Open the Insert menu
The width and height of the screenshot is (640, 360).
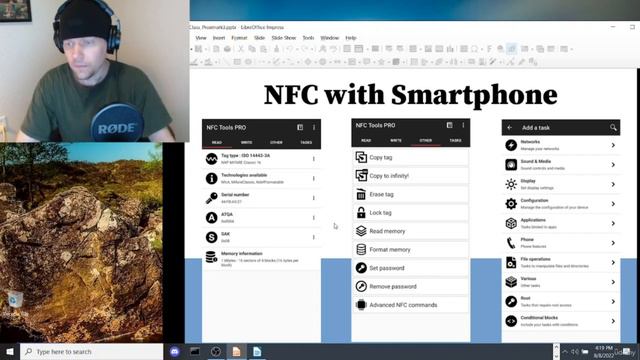(219, 38)
